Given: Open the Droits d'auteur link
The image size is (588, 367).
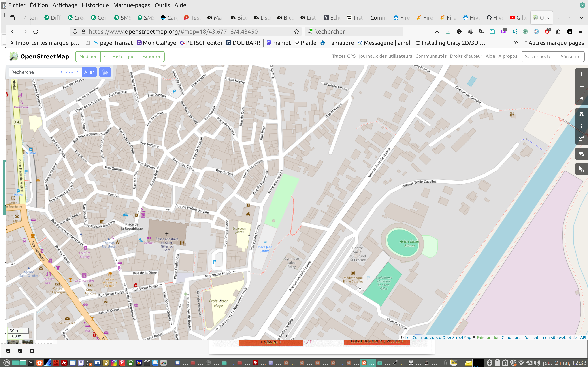Looking at the screenshot, I should click(466, 56).
